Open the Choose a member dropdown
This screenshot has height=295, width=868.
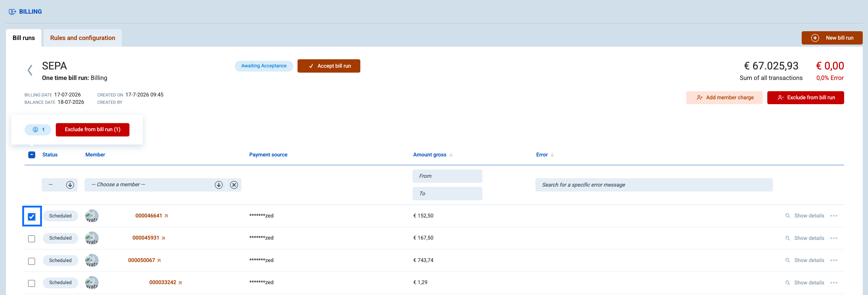(155, 185)
